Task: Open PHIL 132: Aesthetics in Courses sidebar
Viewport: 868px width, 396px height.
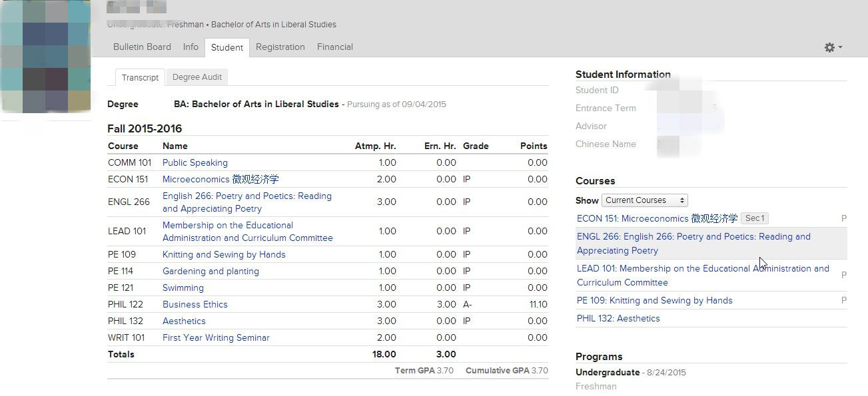Action: coord(618,319)
